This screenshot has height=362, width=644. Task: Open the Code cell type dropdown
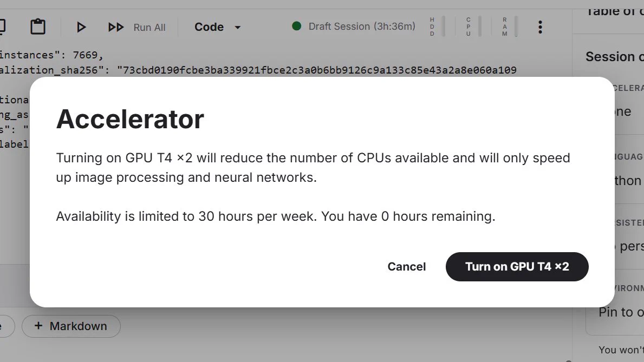pyautogui.click(x=217, y=27)
